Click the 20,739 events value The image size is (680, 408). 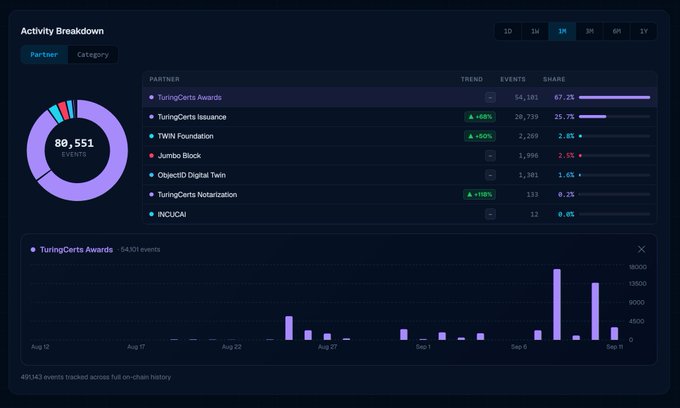click(526, 117)
